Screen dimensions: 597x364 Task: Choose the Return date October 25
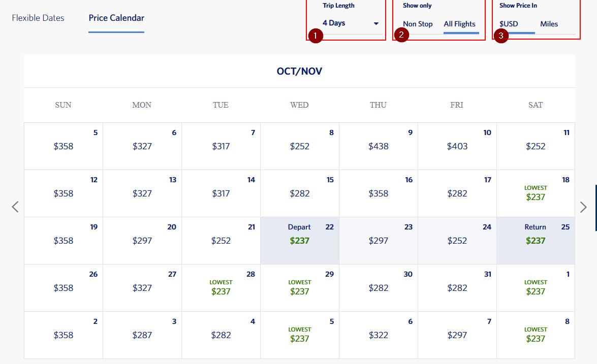536,241
